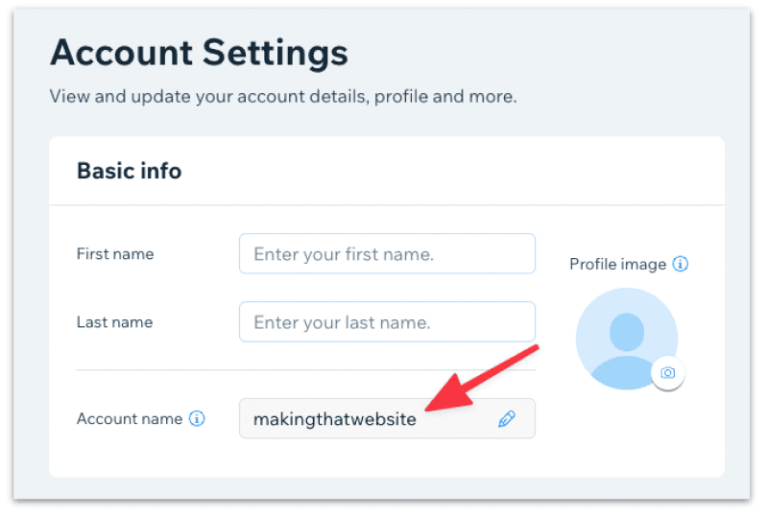The image size is (768, 517).
Task: Click the info icon beside Account name
Action: [197, 419]
